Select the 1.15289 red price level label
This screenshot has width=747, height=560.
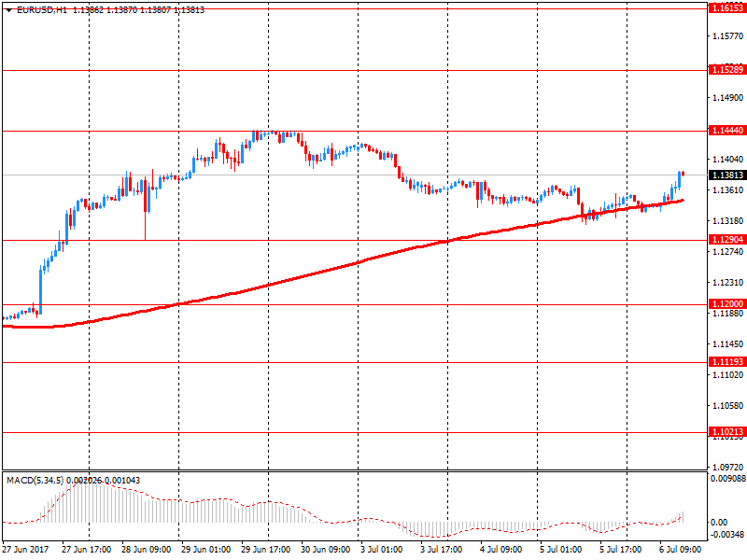(x=727, y=69)
